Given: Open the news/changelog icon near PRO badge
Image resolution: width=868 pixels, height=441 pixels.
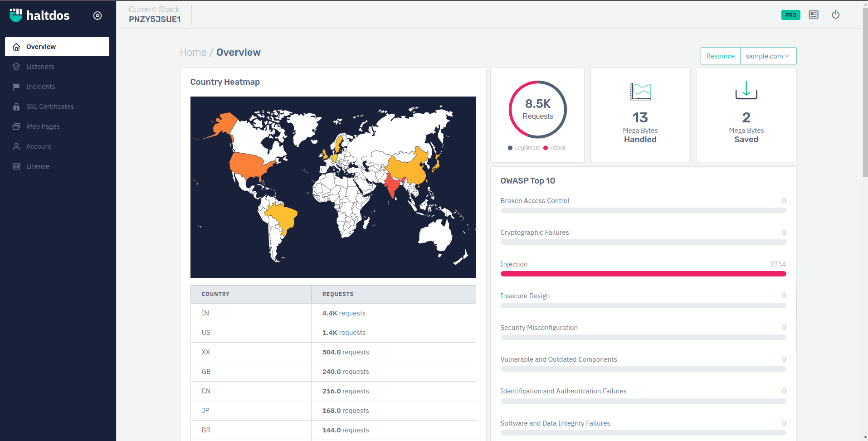Looking at the screenshot, I should [814, 15].
